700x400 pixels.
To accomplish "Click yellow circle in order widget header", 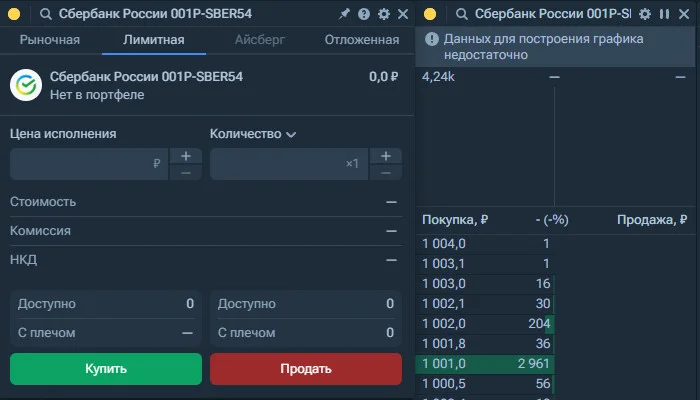I will point(14,14).
